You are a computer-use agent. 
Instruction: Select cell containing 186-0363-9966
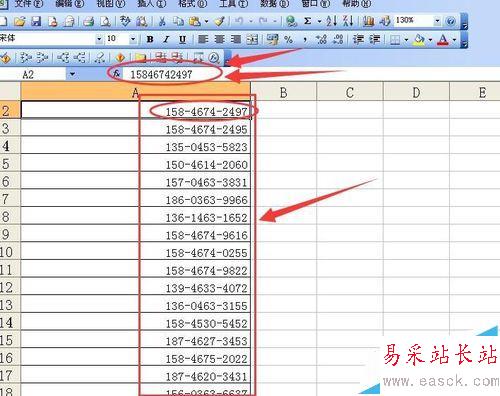(136, 199)
